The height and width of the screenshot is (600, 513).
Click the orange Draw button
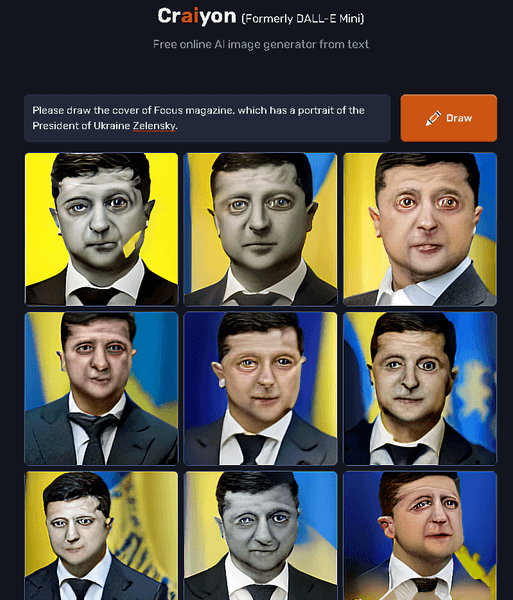coord(449,118)
